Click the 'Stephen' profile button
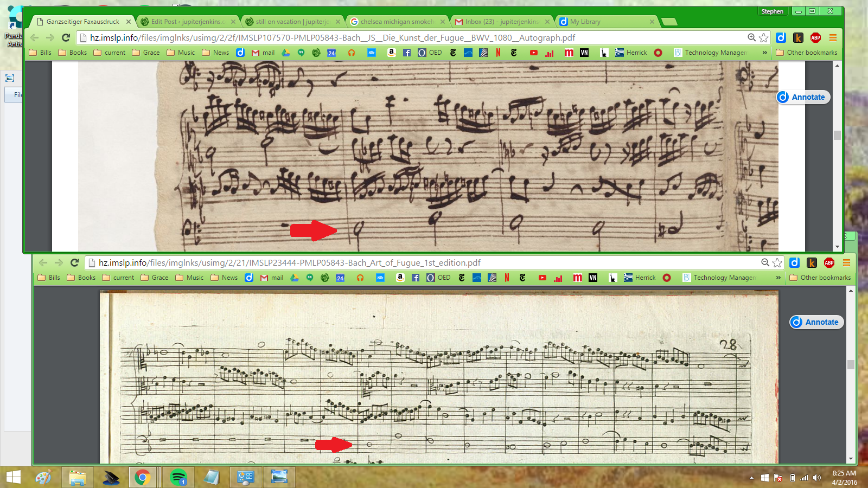 point(772,11)
